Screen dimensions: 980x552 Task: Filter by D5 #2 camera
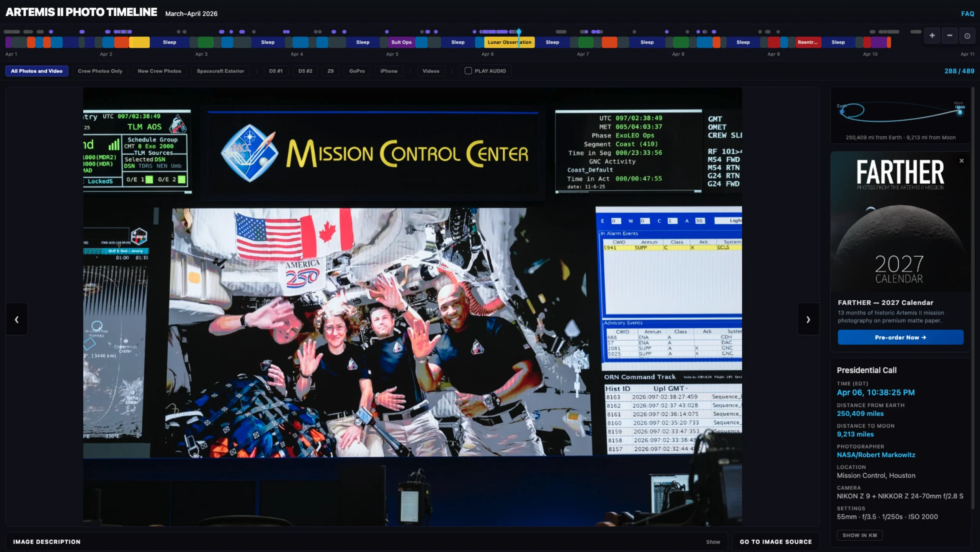click(305, 71)
